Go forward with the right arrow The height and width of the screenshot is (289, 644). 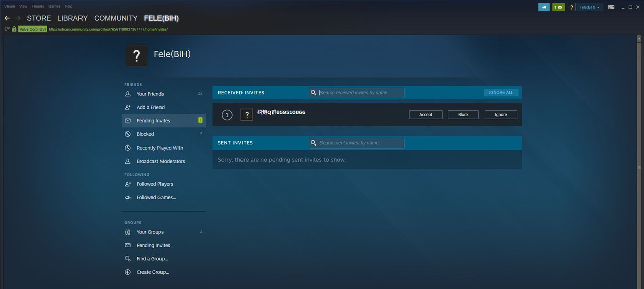18,18
